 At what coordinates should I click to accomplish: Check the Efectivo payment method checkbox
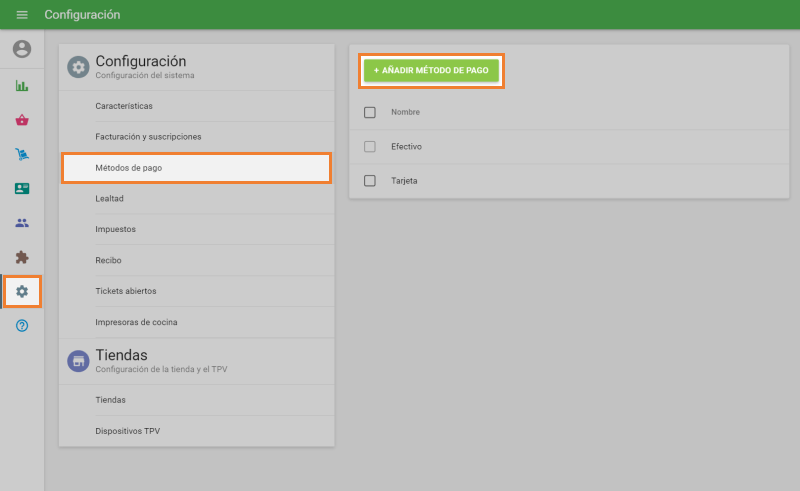coord(370,147)
